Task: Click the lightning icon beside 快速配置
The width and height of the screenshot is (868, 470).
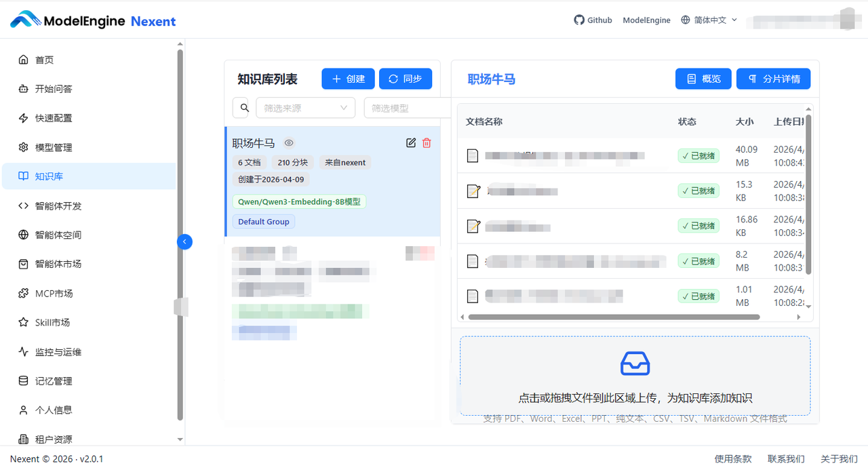Action: coord(24,118)
